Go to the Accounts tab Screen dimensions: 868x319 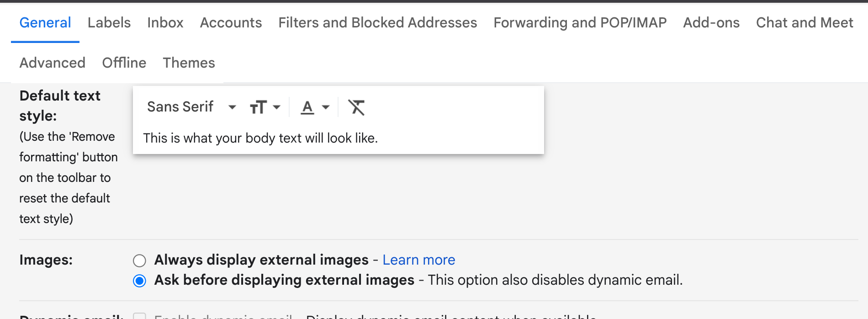coord(231,22)
